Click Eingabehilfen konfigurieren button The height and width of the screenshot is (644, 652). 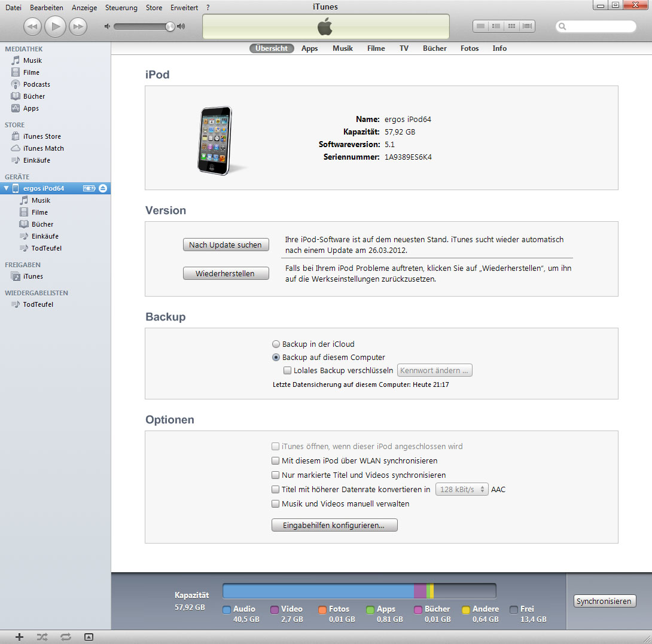pos(334,525)
